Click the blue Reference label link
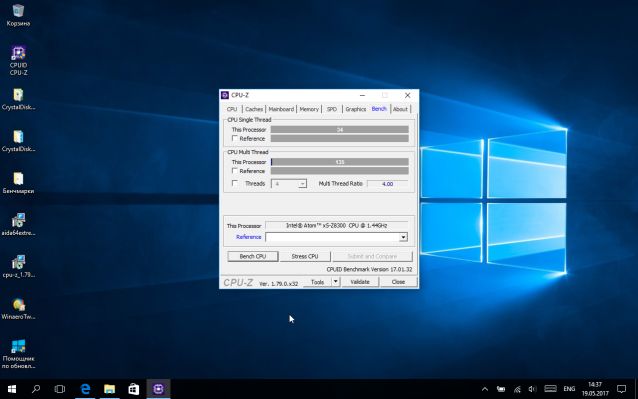The width and height of the screenshot is (638, 399). (249, 237)
